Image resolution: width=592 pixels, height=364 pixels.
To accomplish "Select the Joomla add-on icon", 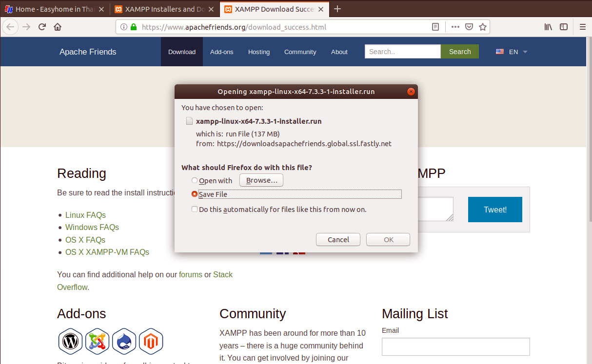I will pyautogui.click(x=97, y=341).
